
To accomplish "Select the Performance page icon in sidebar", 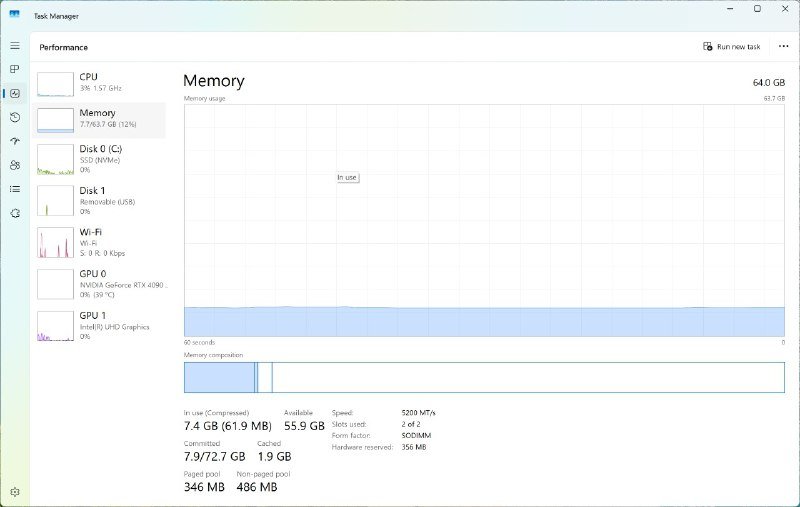I will coord(15,93).
